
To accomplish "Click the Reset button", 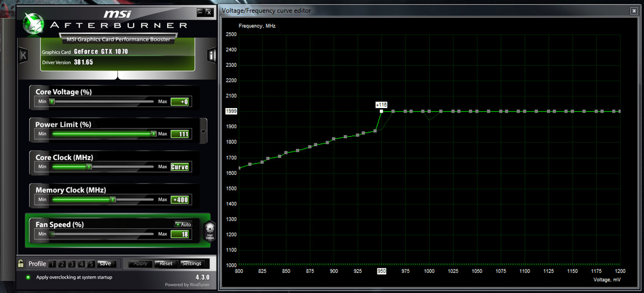I will (x=166, y=263).
